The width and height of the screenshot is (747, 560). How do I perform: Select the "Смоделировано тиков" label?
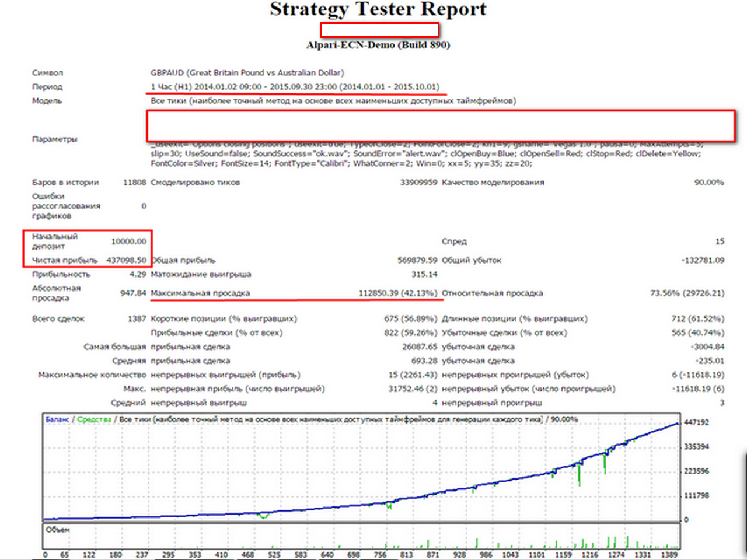point(195,183)
